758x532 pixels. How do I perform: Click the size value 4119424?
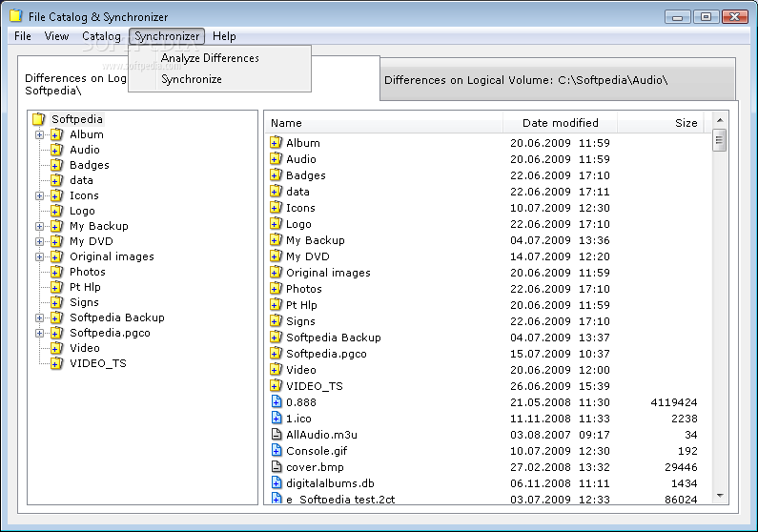pos(674,402)
